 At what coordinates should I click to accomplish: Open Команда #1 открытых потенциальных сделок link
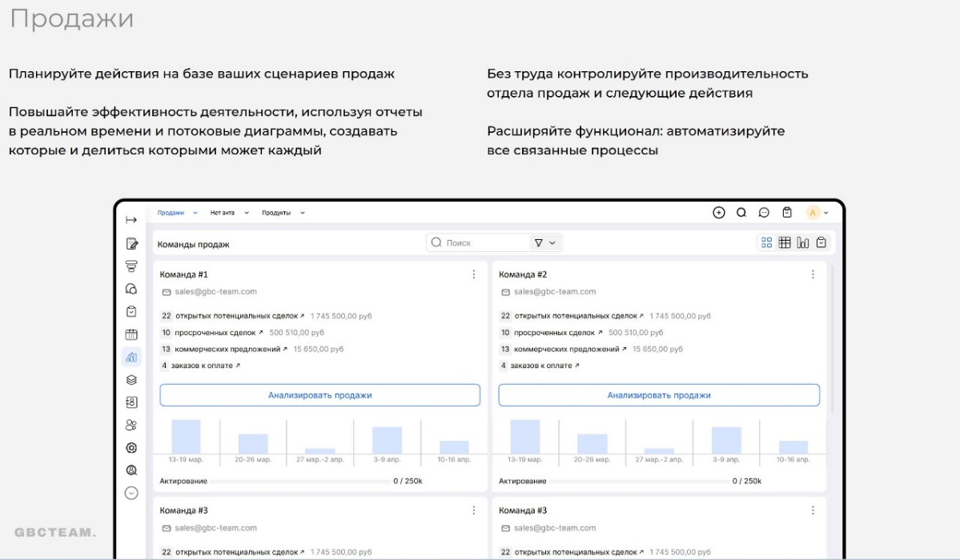pyautogui.click(x=240, y=316)
